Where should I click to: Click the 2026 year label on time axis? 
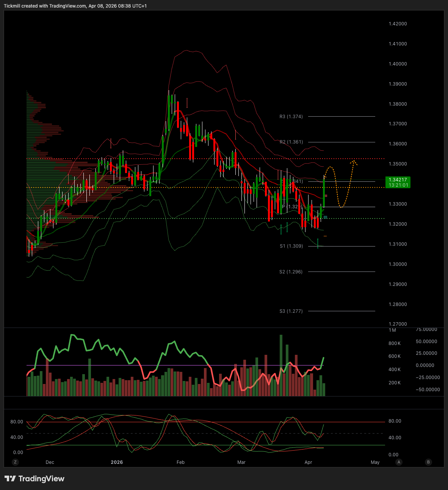117,462
